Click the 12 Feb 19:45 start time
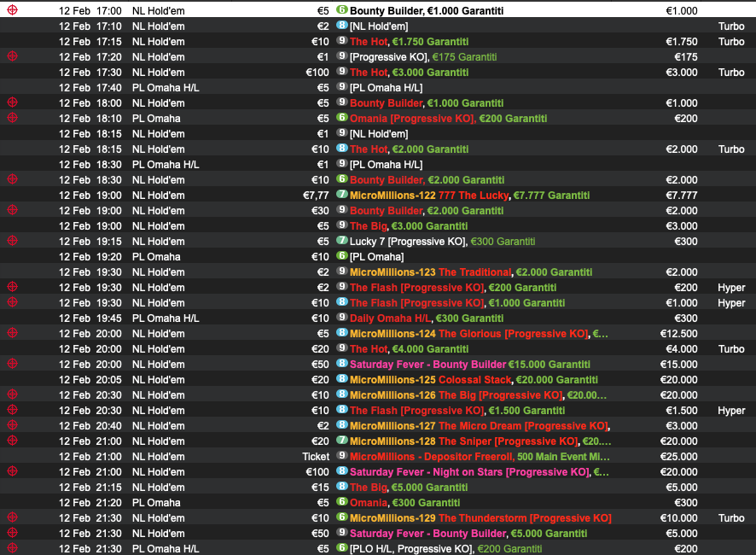Image resolution: width=756 pixels, height=555 pixels. click(90, 318)
